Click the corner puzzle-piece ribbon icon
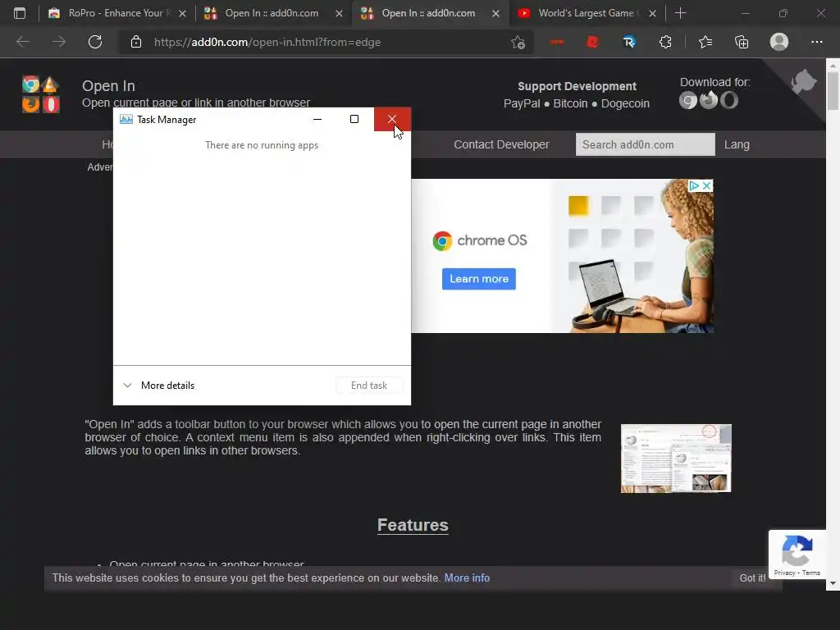Image resolution: width=840 pixels, height=630 pixels. 804,82
